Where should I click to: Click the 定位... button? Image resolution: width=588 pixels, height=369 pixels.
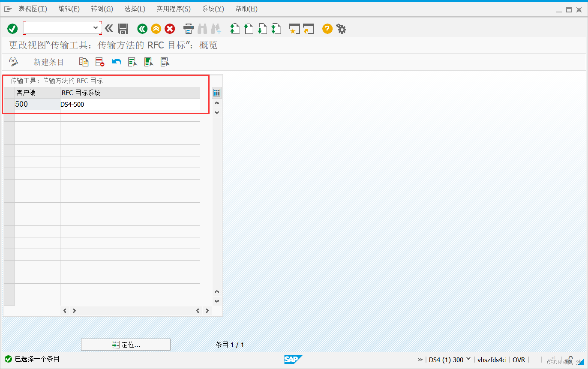click(x=126, y=345)
